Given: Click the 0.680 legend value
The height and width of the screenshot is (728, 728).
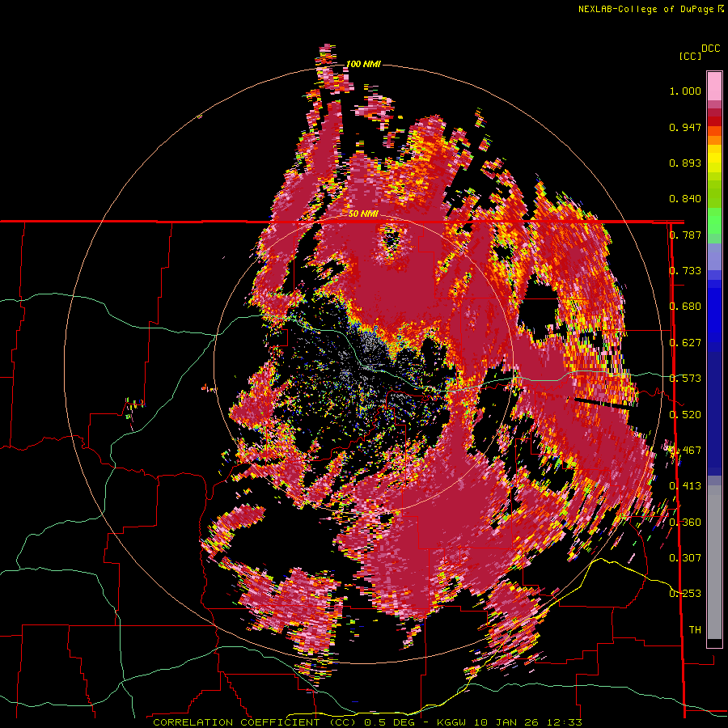Looking at the screenshot, I should [685, 307].
